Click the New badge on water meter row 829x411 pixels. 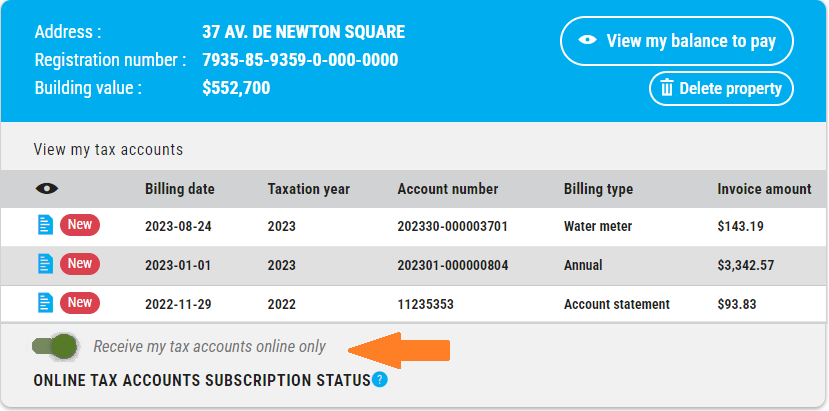80,226
